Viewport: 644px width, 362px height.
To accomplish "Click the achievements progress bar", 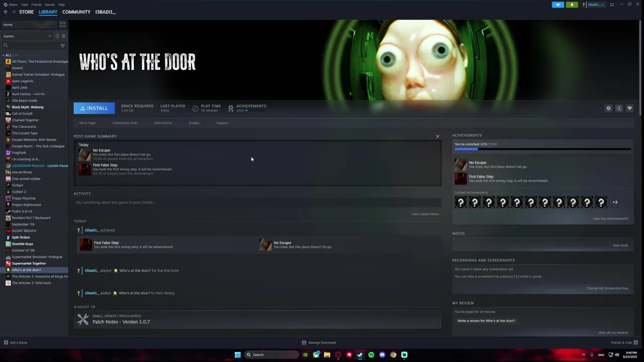I will [542, 149].
